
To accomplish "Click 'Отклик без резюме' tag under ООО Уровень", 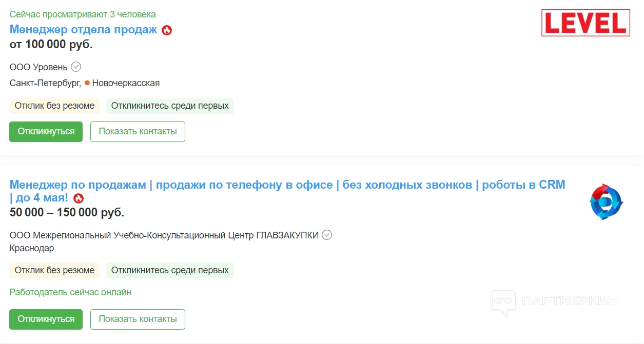I will coord(54,106).
